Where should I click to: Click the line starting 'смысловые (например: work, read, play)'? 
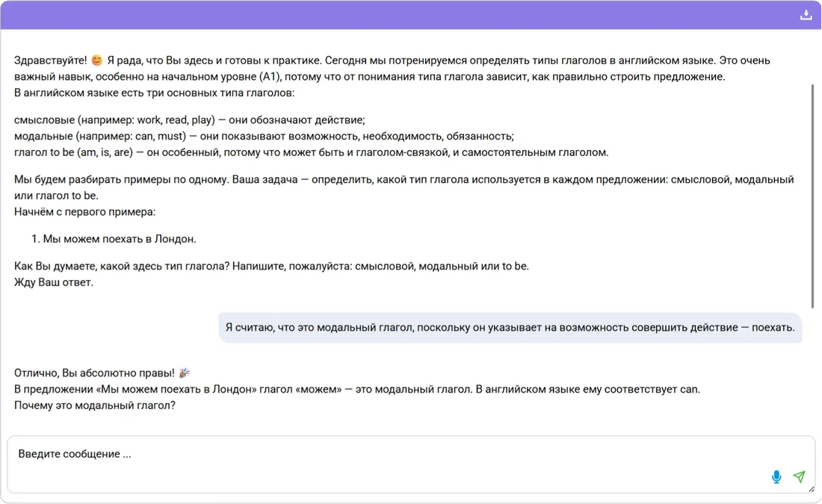click(189, 120)
